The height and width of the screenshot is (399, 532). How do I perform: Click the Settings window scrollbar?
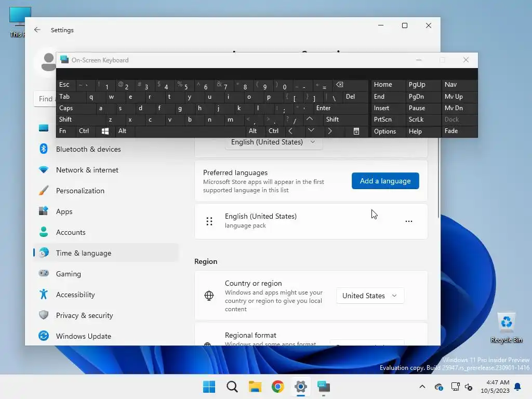(x=438, y=178)
